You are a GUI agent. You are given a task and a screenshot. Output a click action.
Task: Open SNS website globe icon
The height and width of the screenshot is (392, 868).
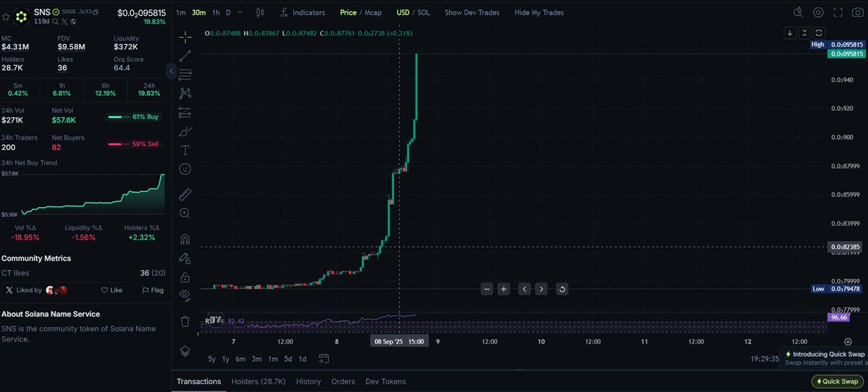click(x=73, y=22)
